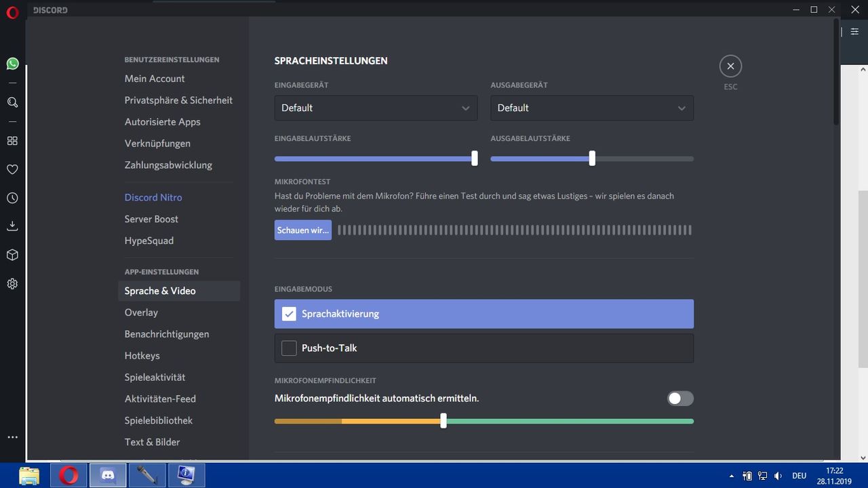
Task: Check the Sprachaktivierung option
Action: pos(484,314)
